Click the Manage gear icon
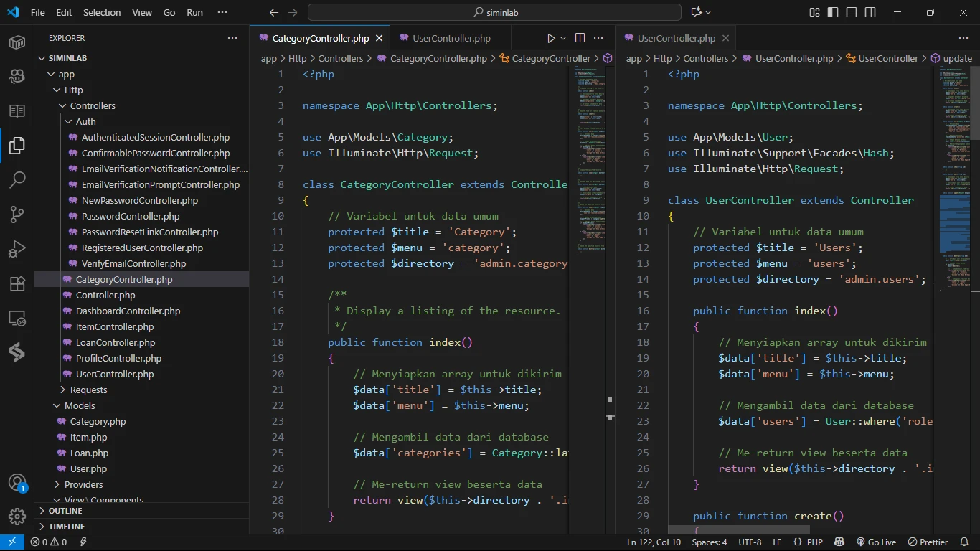This screenshot has height=551, width=980. pyautogui.click(x=17, y=517)
